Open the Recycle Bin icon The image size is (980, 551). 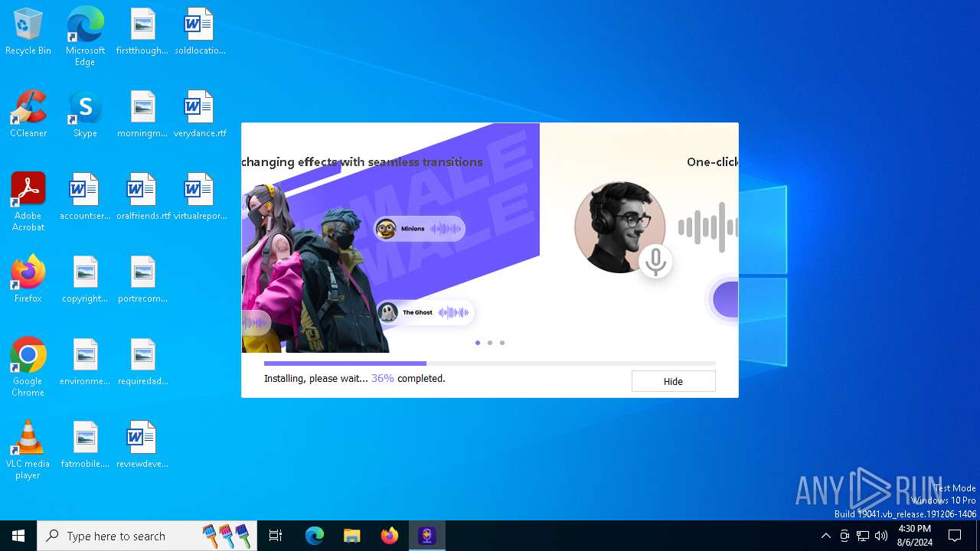pos(28,32)
